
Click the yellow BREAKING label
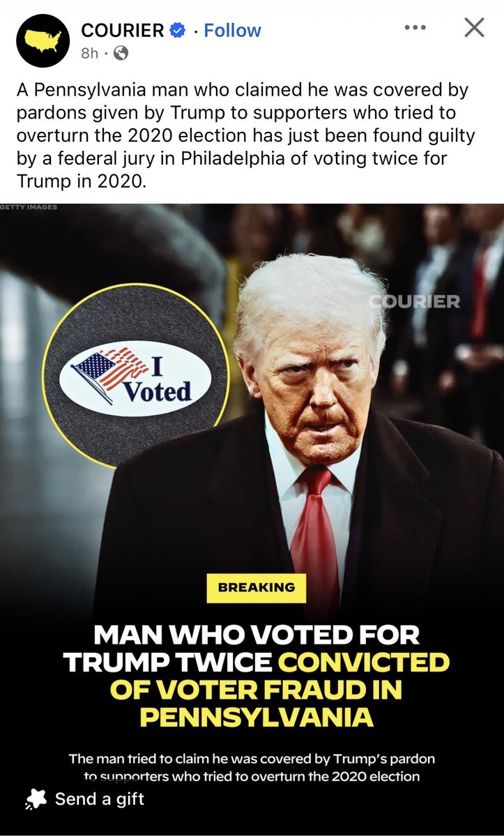[x=257, y=587]
